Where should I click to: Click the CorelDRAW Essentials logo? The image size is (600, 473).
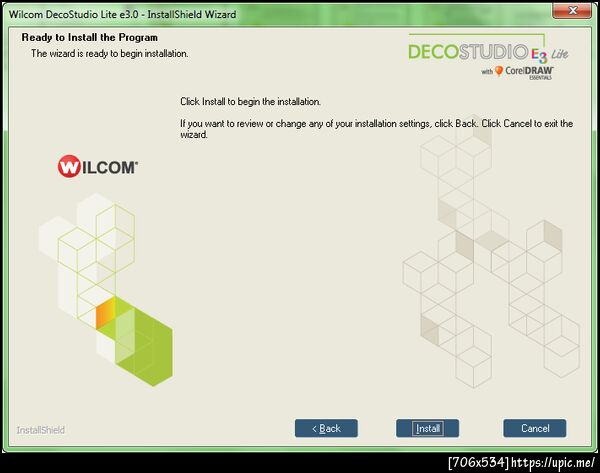point(517,72)
